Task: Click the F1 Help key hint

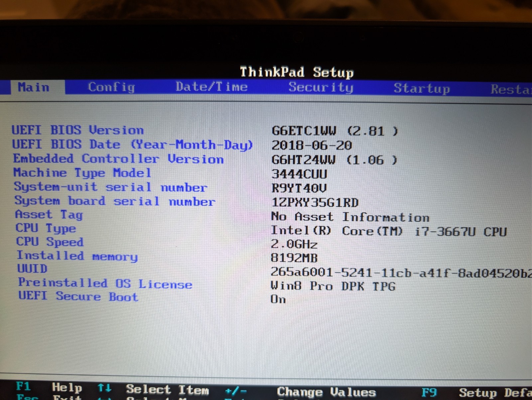Action: tap(49, 387)
